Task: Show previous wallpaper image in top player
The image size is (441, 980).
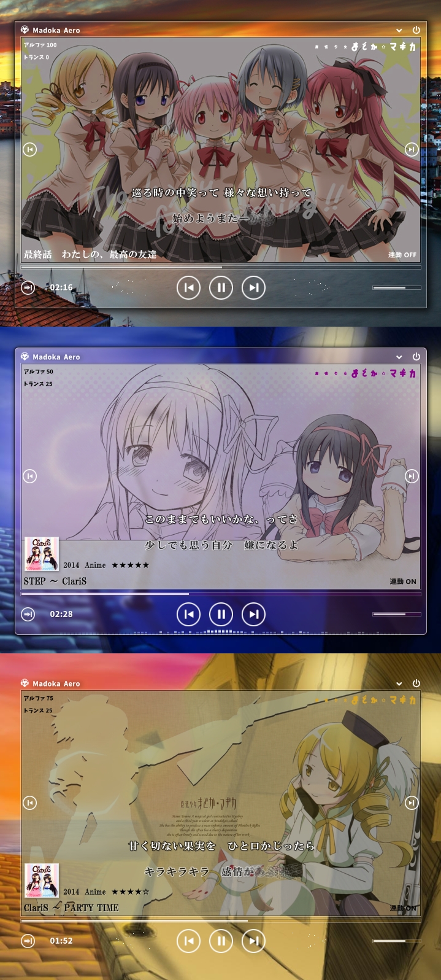Action: click(x=29, y=149)
